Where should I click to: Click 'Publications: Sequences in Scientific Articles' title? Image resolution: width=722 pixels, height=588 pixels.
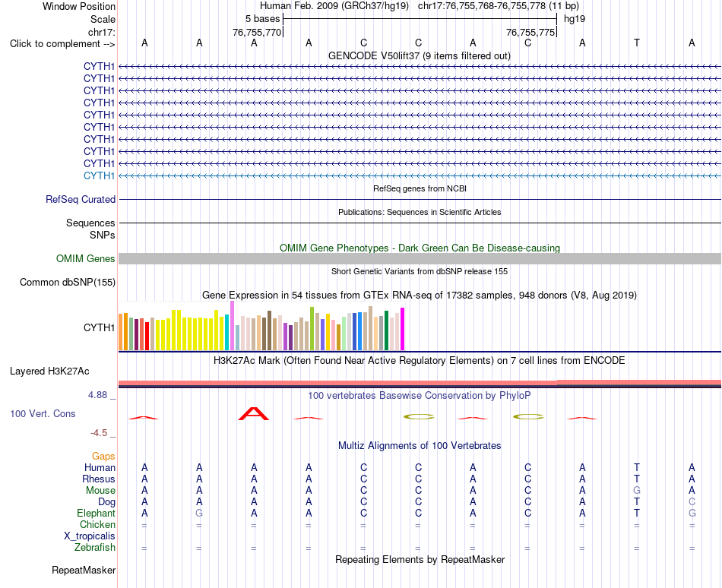420,212
